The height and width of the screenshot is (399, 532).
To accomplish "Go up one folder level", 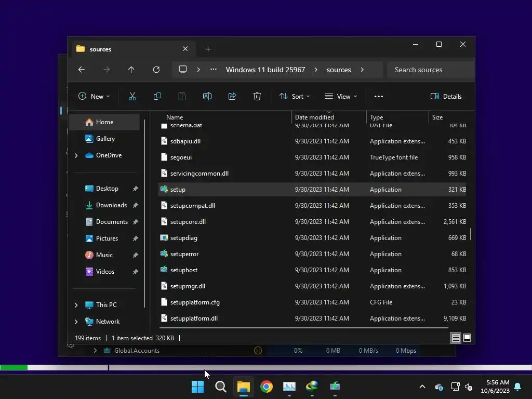I will [x=131, y=70].
